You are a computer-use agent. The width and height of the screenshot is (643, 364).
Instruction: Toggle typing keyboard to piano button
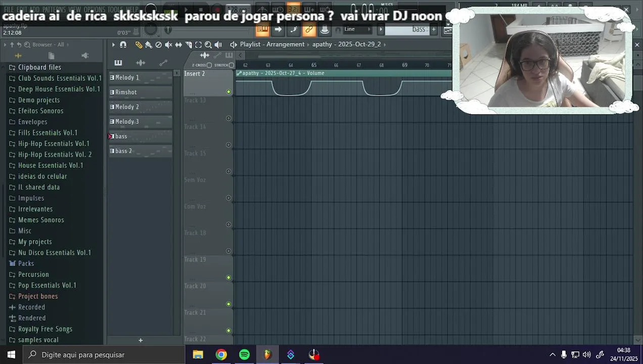click(262, 29)
